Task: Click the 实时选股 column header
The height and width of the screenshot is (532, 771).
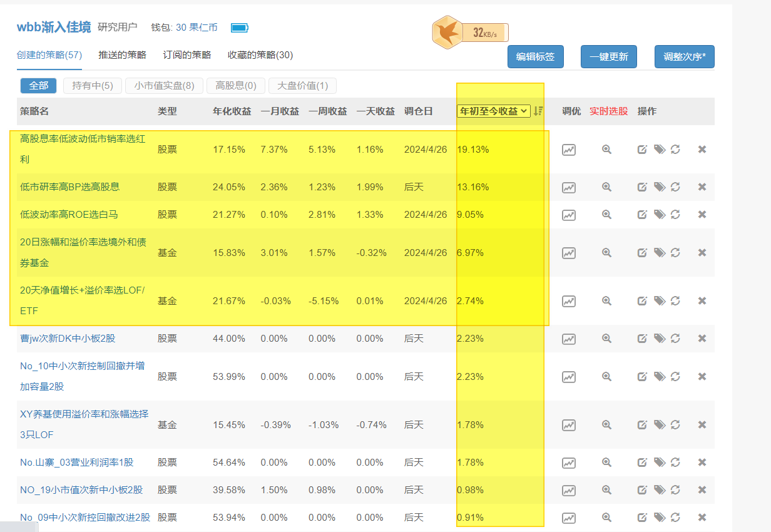Action: click(x=608, y=111)
